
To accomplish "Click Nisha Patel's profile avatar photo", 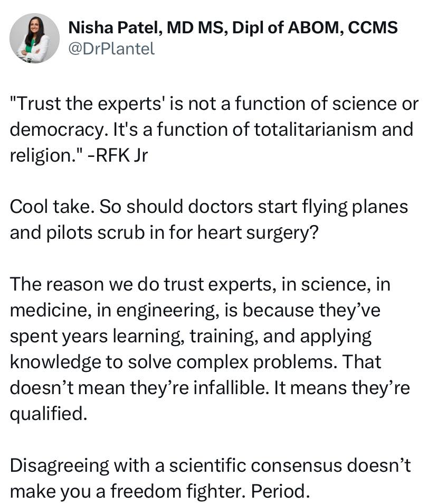I will (35, 39).
